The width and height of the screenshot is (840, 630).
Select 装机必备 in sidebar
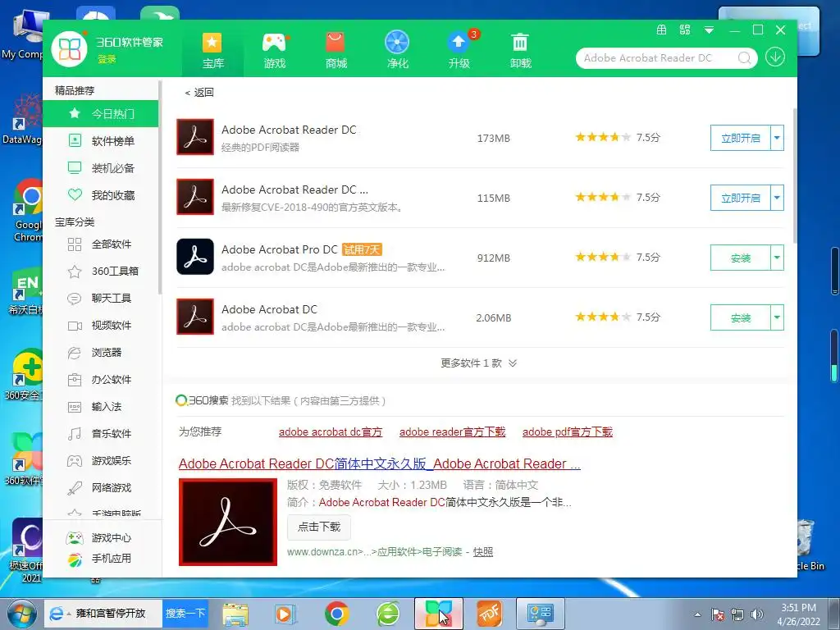click(x=101, y=168)
